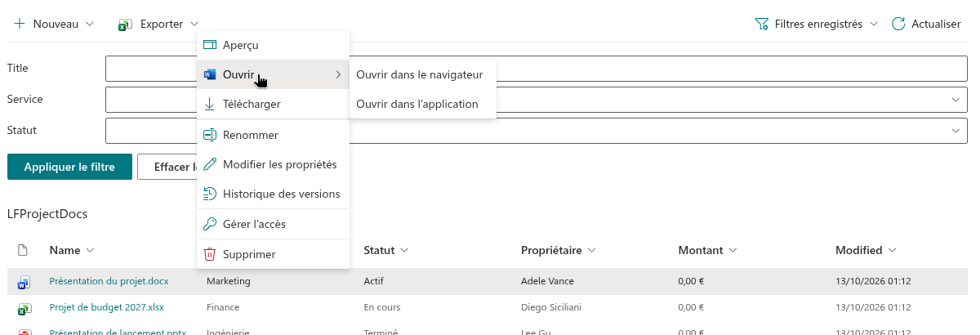Open Historique des versions menu entry

click(x=273, y=194)
